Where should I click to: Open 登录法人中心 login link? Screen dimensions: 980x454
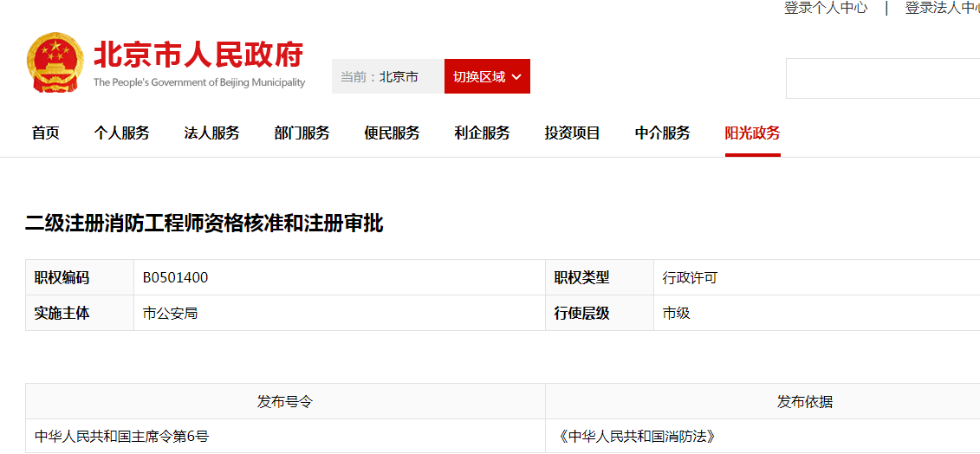(x=942, y=8)
